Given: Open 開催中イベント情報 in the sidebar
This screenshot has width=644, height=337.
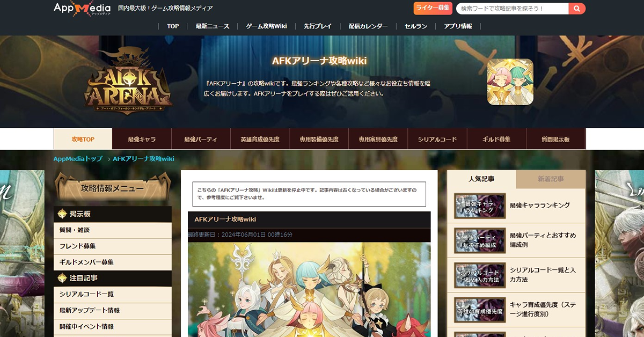Looking at the screenshot, I should point(113,327).
